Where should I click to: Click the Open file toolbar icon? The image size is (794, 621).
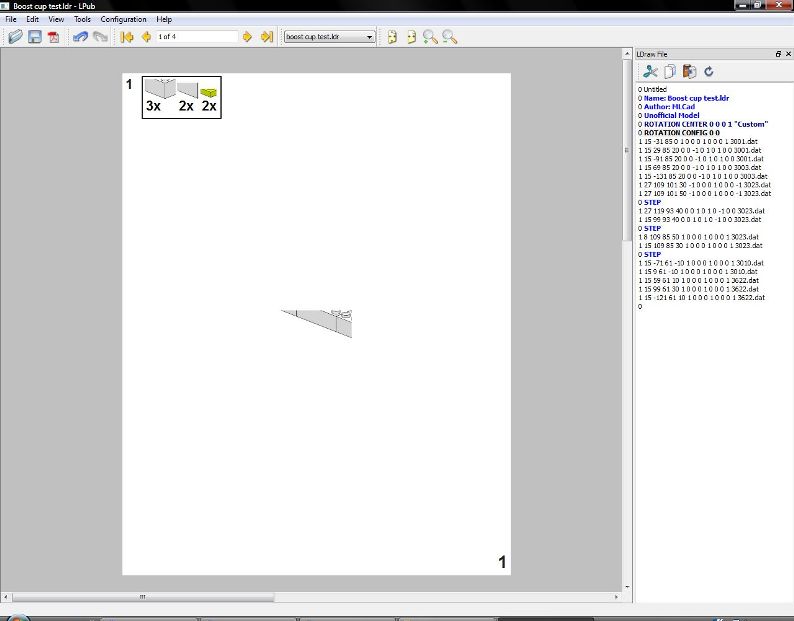coord(15,37)
